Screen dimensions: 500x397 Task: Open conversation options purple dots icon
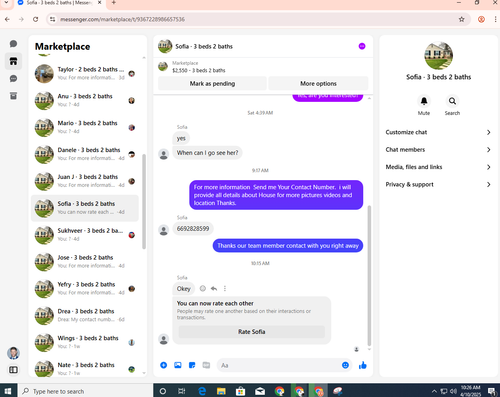(362, 46)
